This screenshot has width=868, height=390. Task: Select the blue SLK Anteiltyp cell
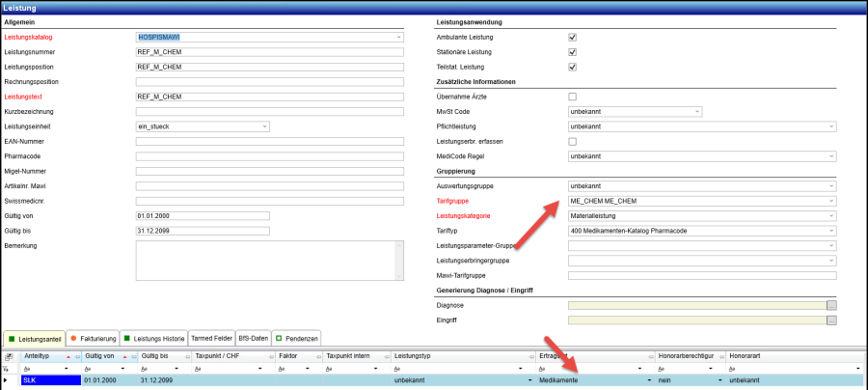48,380
